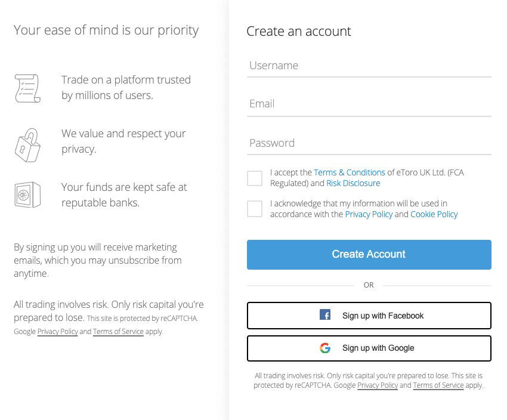The image size is (507, 420).
Task: Click the Email input field
Action: [369, 103]
